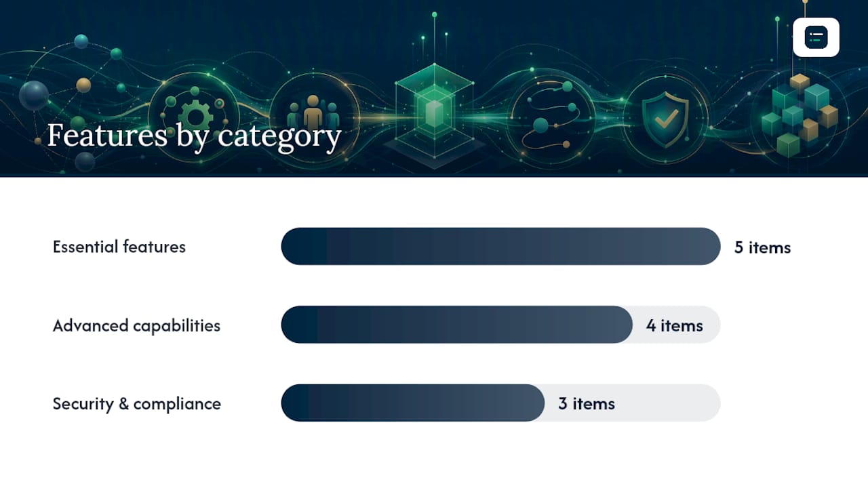Click the list logo icon in top-right corner
This screenshot has width=868, height=488.
click(x=816, y=37)
